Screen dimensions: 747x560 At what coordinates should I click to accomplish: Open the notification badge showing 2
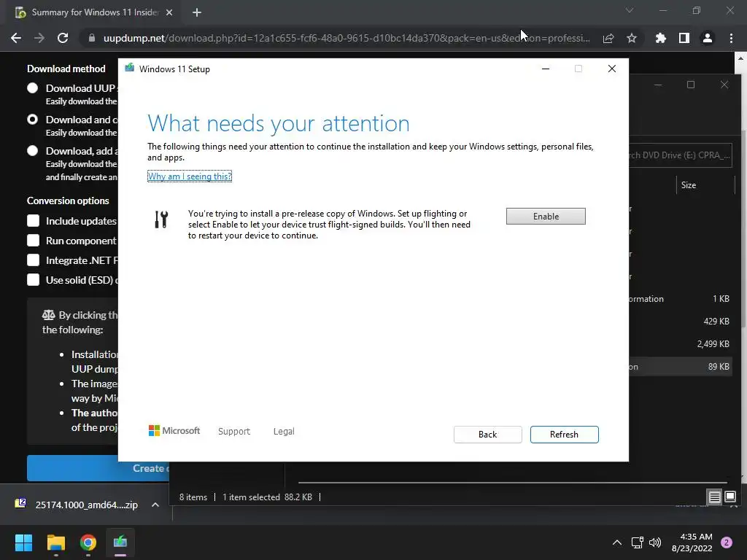tap(727, 542)
